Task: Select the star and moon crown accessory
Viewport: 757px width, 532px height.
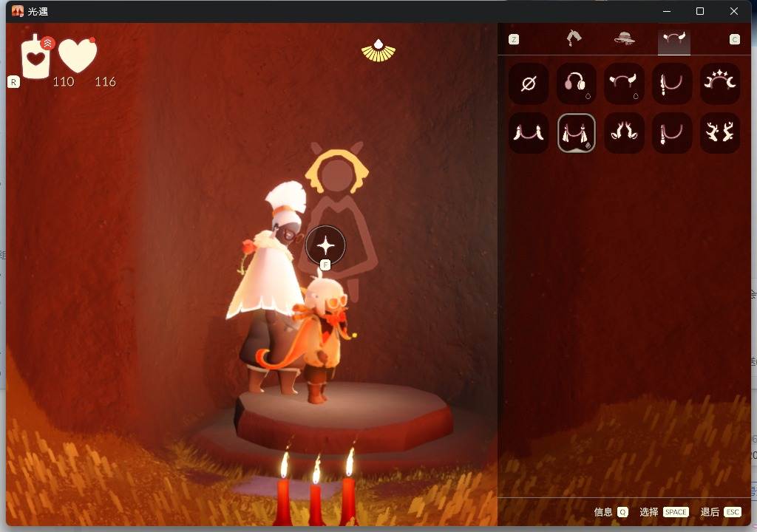Action: pos(720,83)
